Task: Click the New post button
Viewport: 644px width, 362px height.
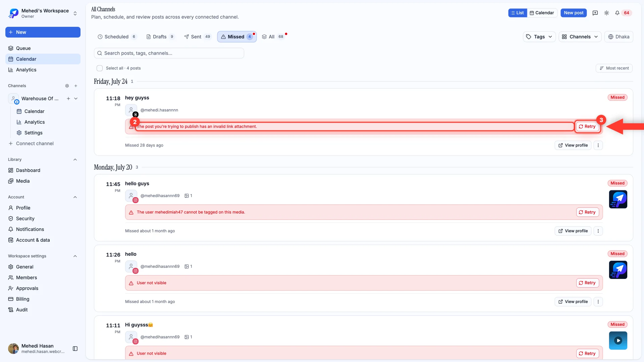Action: pyautogui.click(x=574, y=13)
